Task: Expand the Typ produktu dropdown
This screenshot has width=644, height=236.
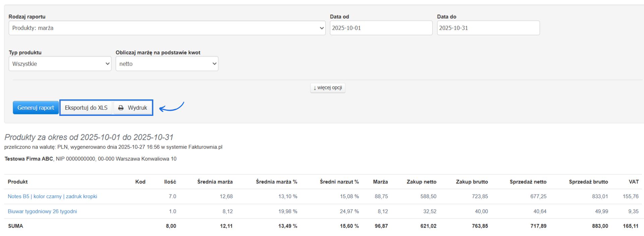Action: point(60,64)
